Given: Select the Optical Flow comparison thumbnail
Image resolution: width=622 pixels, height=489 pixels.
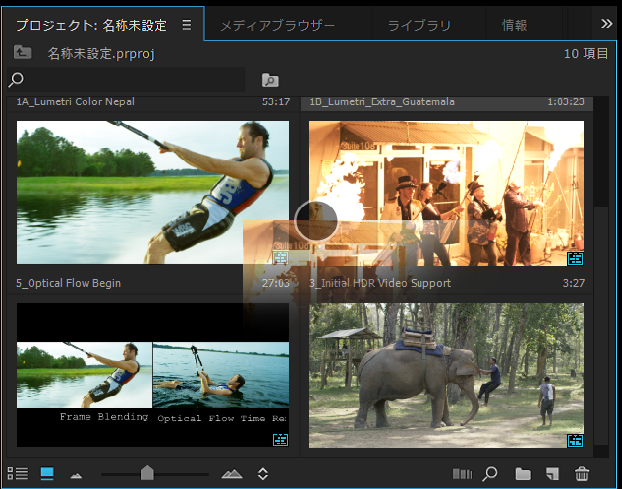Looking at the screenshot, I should point(153,375).
